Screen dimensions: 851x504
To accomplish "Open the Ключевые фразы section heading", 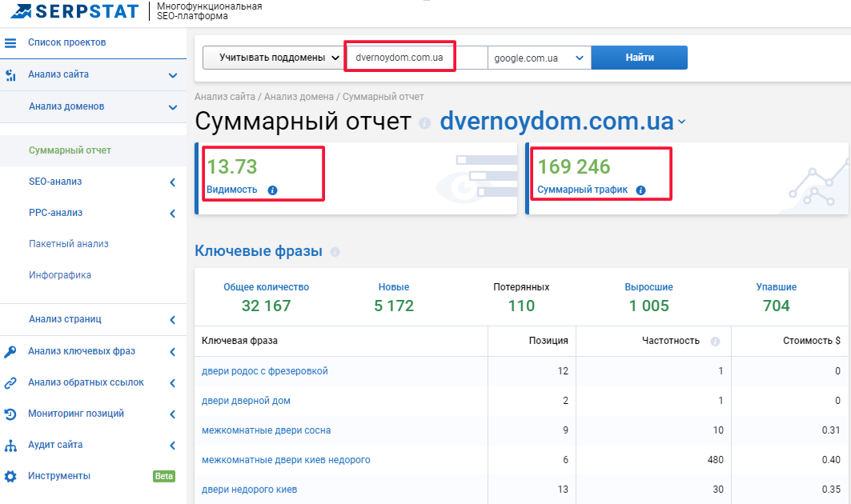I will 259,251.
